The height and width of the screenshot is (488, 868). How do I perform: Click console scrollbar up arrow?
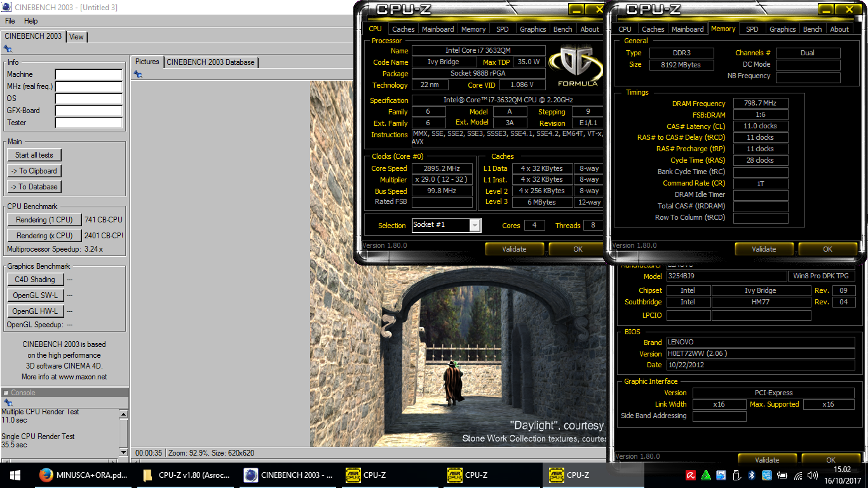pos(123,414)
